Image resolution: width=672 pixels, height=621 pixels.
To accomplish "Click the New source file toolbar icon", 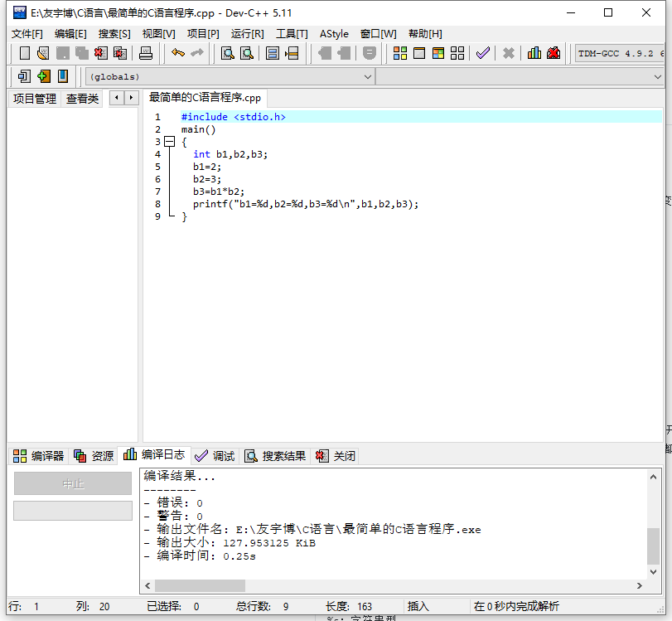I will (x=24, y=53).
